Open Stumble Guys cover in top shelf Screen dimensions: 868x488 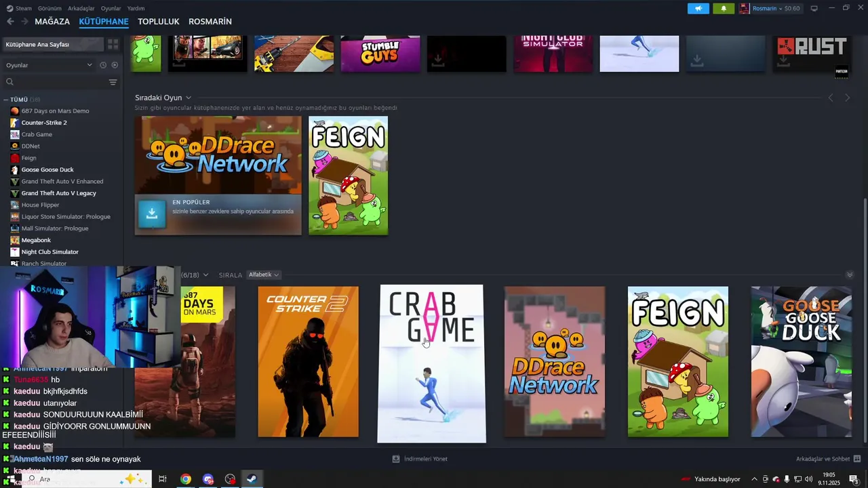tap(380, 54)
